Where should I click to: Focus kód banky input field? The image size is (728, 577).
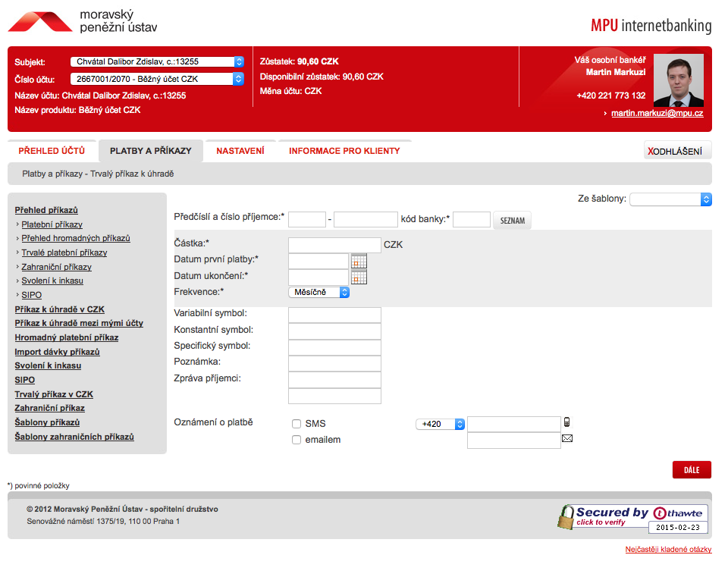click(471, 220)
